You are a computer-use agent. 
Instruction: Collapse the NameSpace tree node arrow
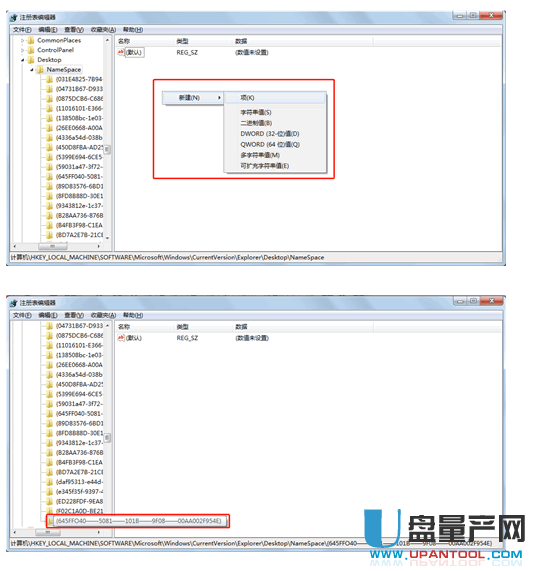32,70
